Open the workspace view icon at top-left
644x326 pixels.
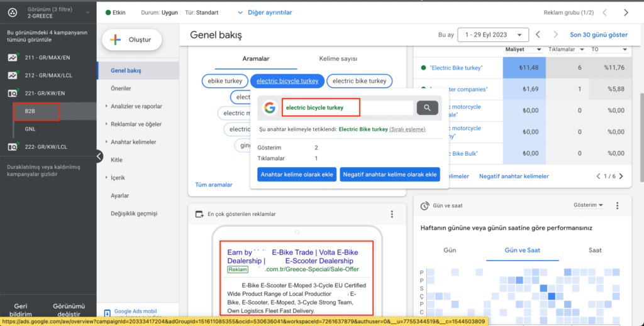point(13,13)
